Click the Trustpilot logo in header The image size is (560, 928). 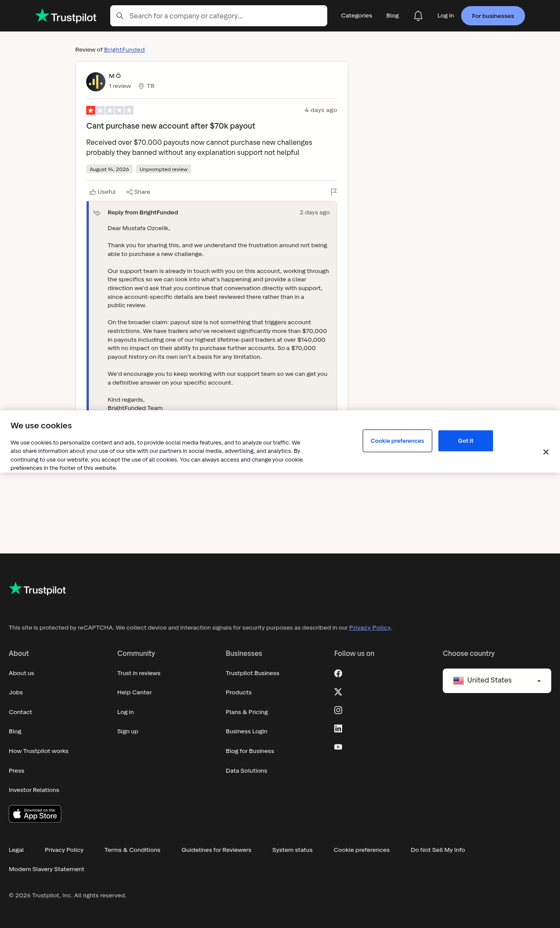click(66, 16)
